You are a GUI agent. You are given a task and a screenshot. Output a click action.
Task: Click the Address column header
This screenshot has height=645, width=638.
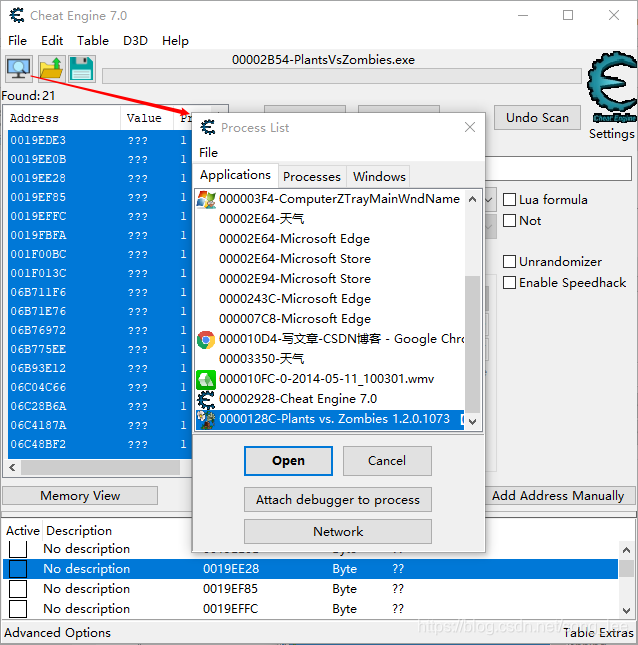62,118
